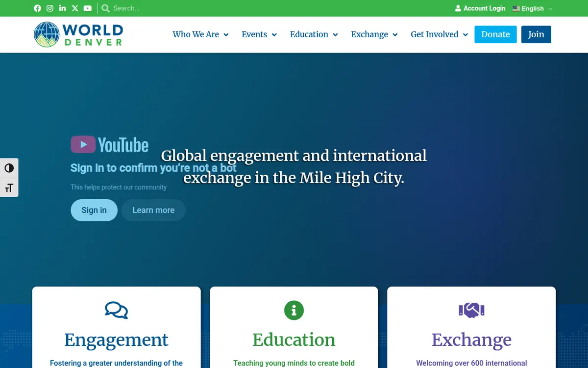Image resolution: width=588 pixels, height=368 pixels.
Task: Open the Who We Are menu
Action: point(196,34)
